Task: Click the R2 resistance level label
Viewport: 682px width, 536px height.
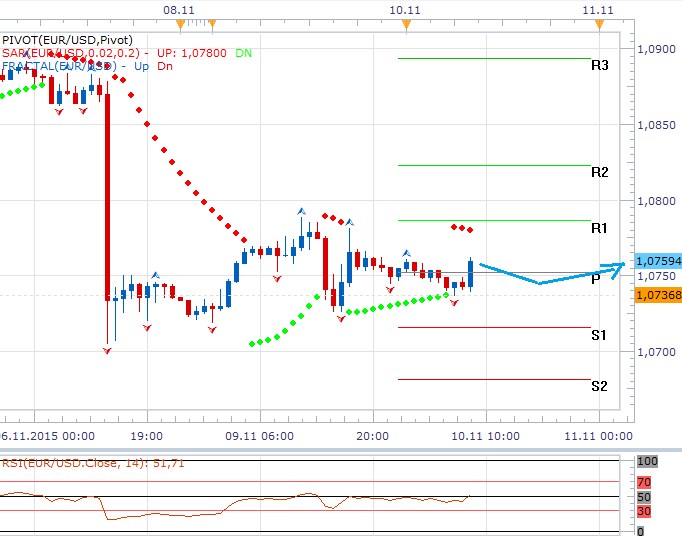Action: click(x=599, y=172)
